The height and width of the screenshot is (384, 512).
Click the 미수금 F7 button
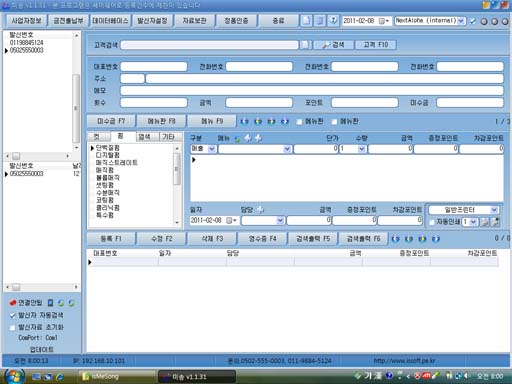[111, 121]
